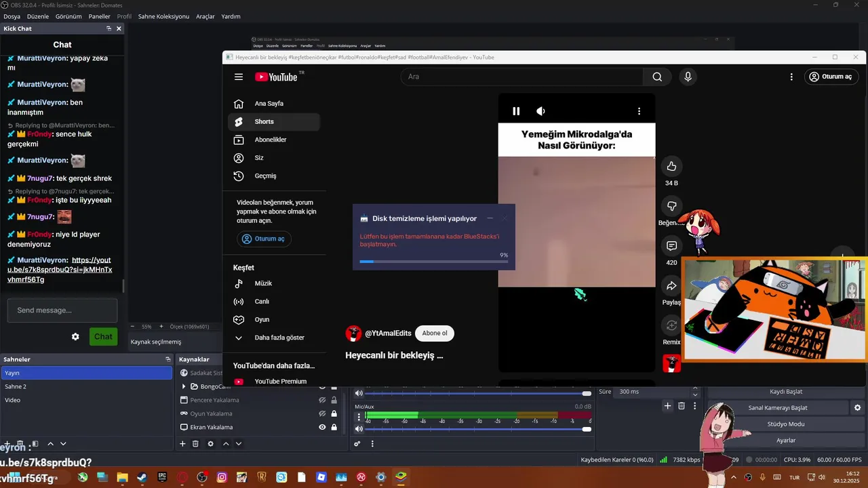Open the Short's comments (420)

coord(671,246)
